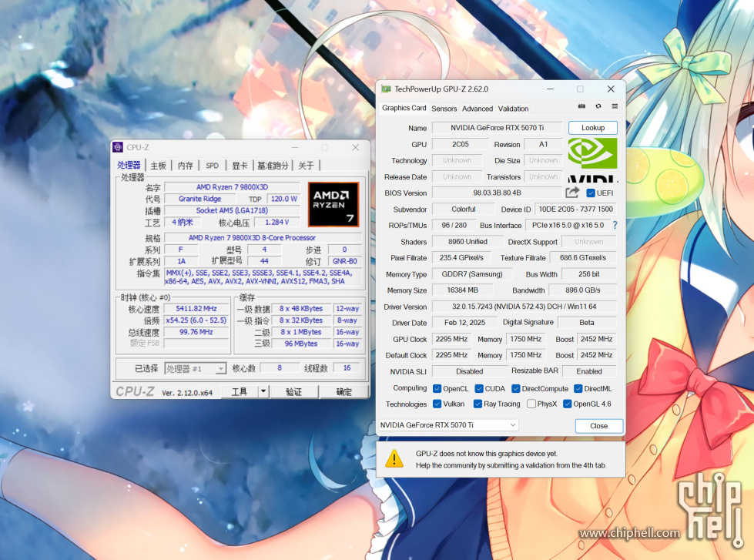754x560 pixels.
Task: Switch to the Sensors tab
Action: point(444,109)
